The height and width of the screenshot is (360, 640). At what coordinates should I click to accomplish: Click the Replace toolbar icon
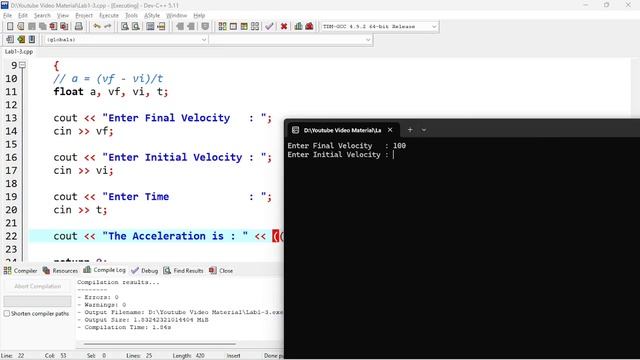pos(136,26)
